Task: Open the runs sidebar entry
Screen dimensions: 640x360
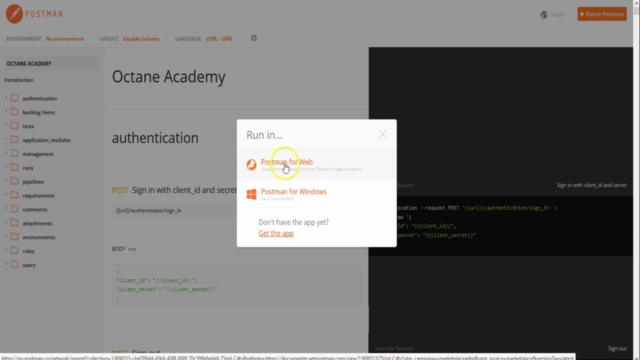Action: click(x=28, y=168)
